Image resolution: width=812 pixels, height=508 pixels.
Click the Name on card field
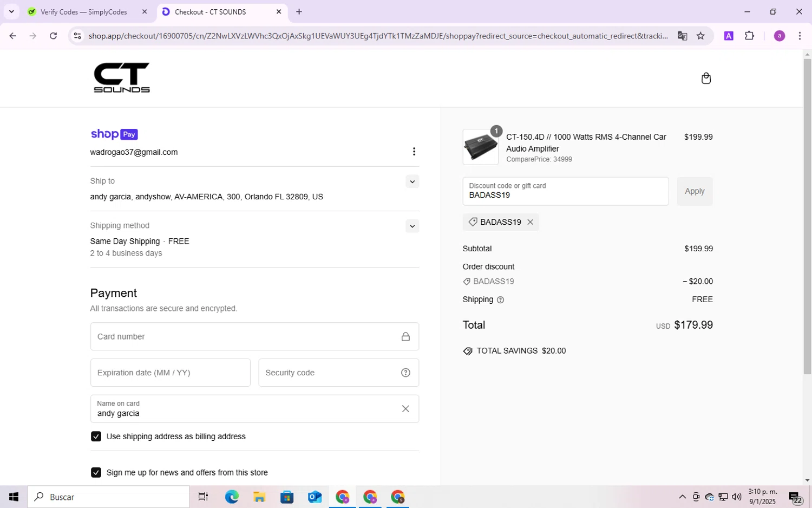254,409
